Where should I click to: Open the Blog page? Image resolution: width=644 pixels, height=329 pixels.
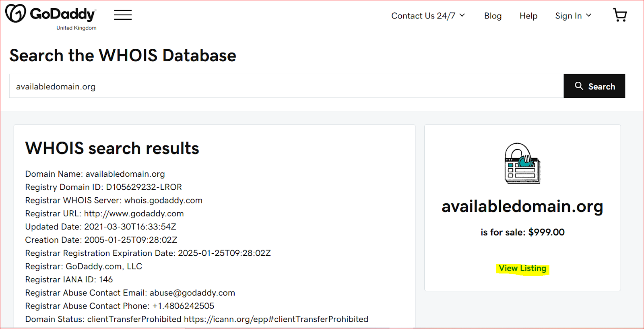click(x=493, y=16)
